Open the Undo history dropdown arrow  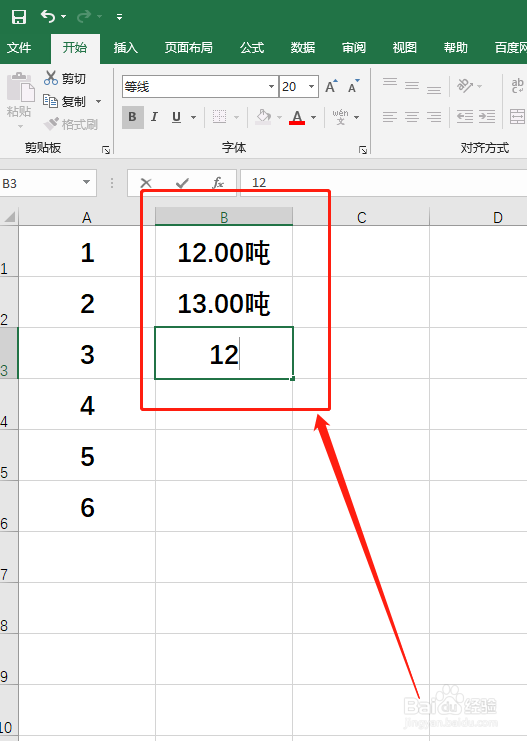point(63,17)
